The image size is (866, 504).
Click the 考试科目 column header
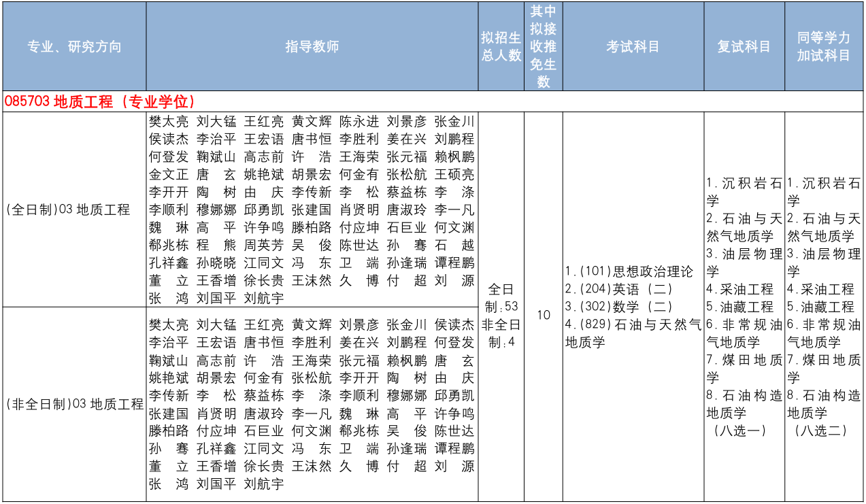633,47
